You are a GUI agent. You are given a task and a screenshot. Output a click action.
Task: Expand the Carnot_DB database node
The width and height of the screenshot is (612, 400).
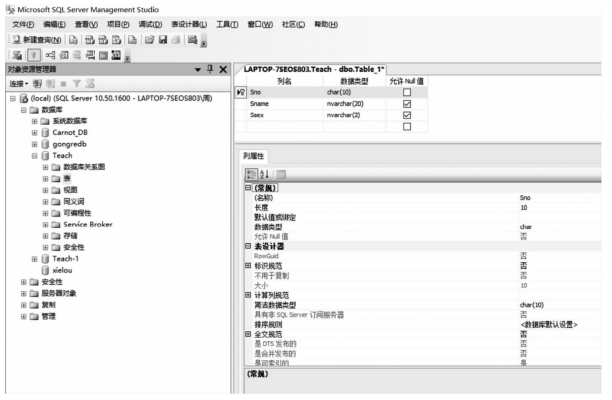(35, 133)
